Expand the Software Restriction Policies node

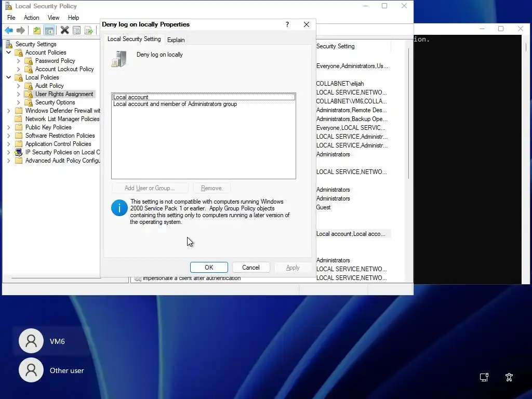[9, 136]
